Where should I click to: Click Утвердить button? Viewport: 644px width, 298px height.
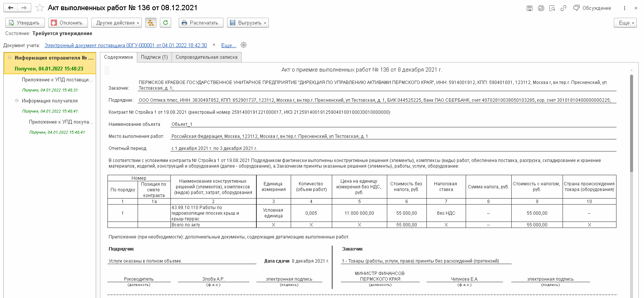[x=25, y=23]
